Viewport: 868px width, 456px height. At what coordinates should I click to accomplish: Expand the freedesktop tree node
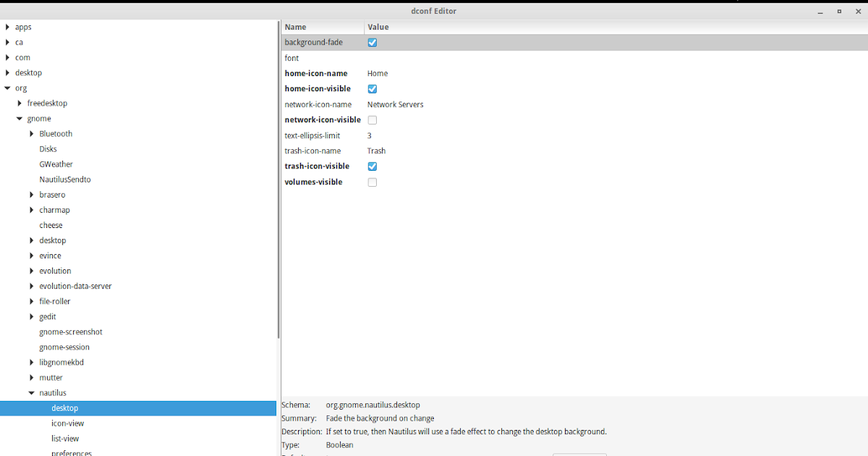tap(20, 104)
